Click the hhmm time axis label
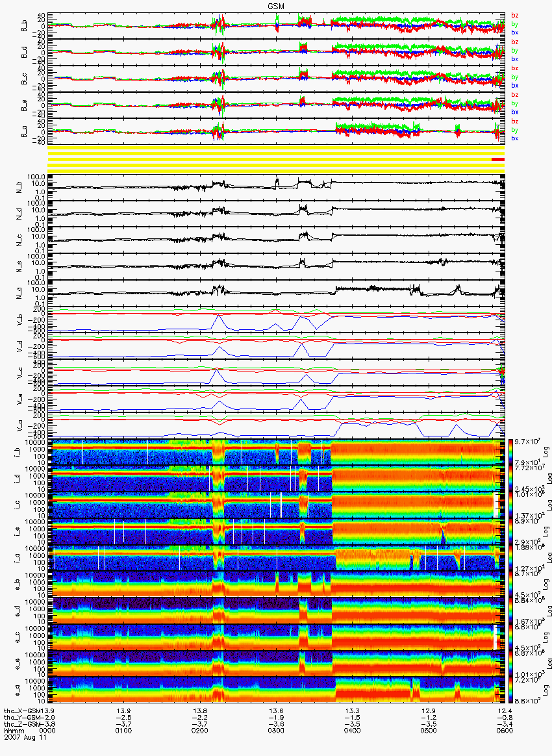Image resolution: width=552 pixels, height=756 pixels. pos(14,731)
